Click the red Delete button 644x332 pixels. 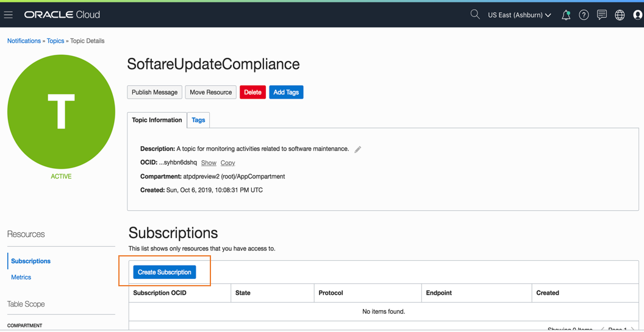tap(252, 93)
